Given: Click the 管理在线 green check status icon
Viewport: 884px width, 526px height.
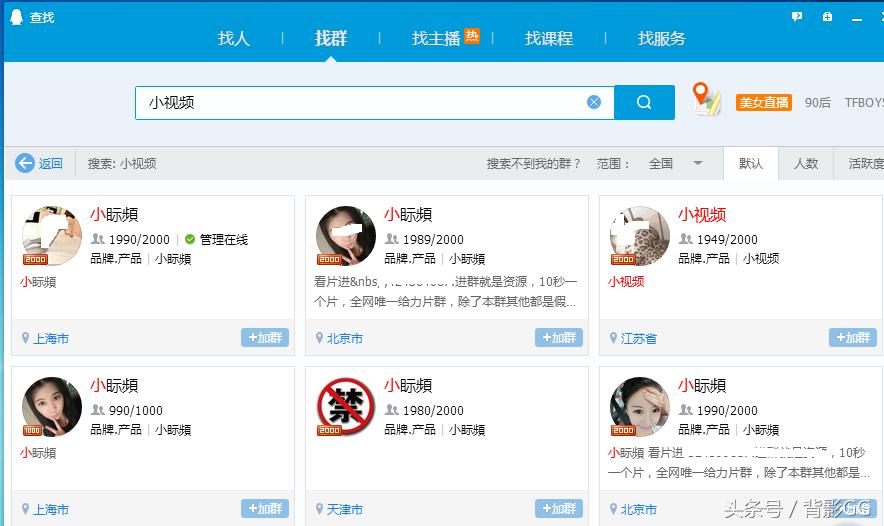Looking at the screenshot, I should 190,239.
